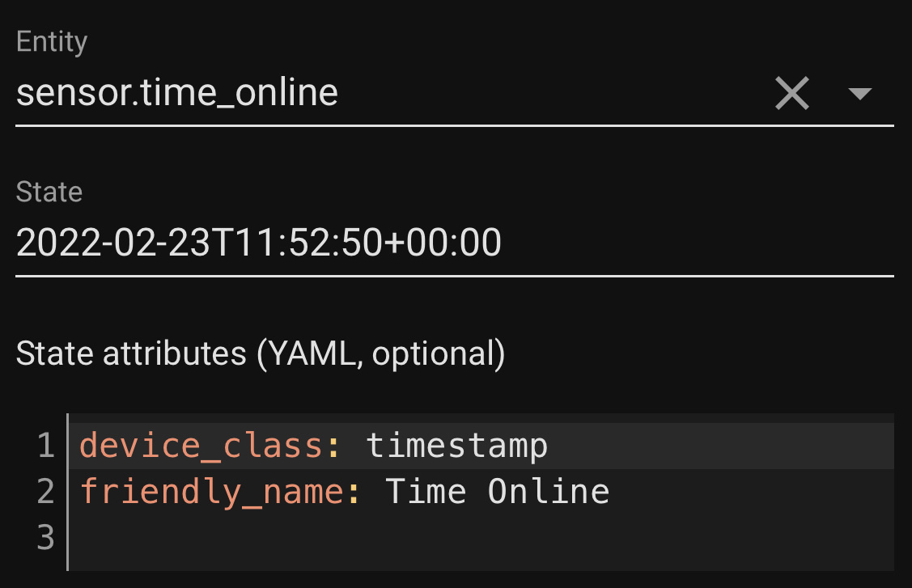Click the State label
Screen dimensions: 912x588
[49, 192]
